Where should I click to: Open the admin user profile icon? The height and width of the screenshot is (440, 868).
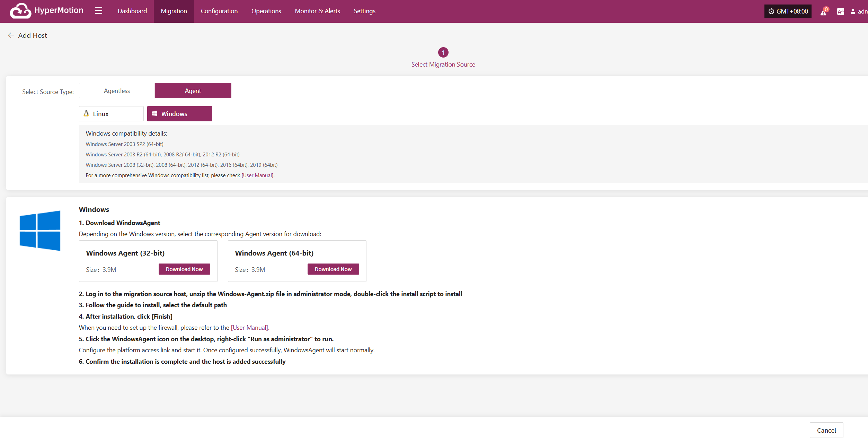[853, 11]
